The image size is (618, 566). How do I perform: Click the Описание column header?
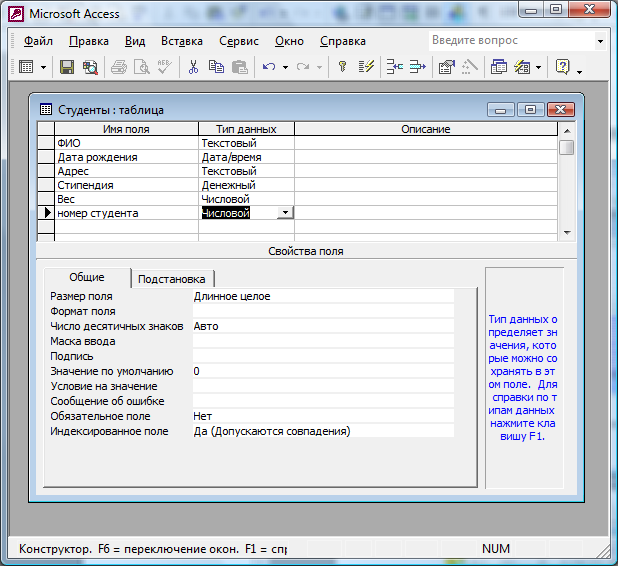(x=426, y=129)
